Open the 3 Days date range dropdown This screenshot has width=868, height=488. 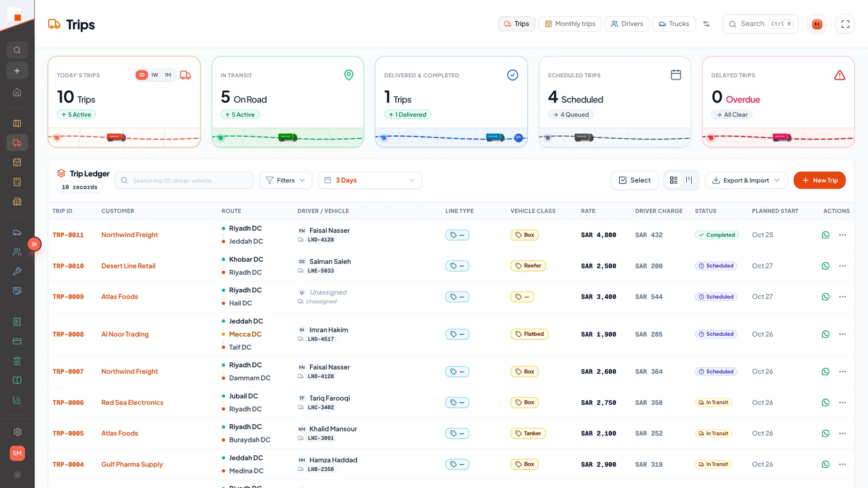click(x=370, y=180)
